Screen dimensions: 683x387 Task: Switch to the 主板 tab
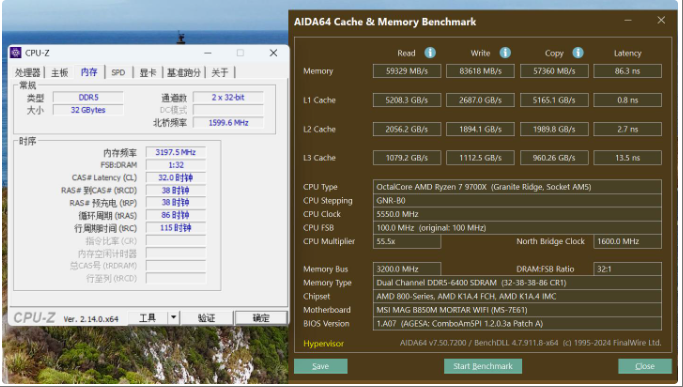(x=59, y=72)
